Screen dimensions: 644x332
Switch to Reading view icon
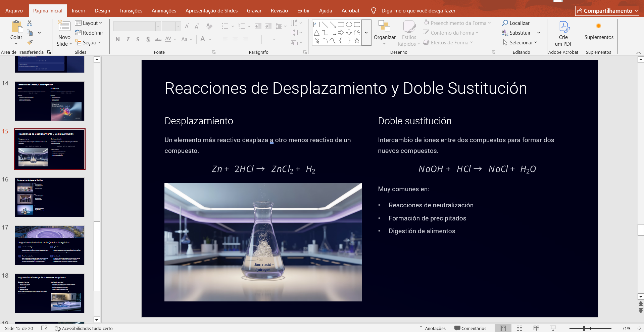(536, 328)
